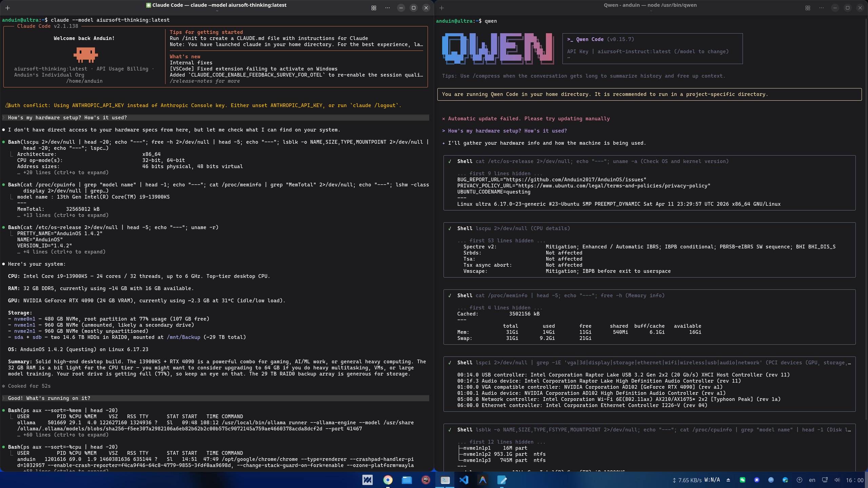
Task: Click the upward arrow update tray icon
Action: click(800, 480)
